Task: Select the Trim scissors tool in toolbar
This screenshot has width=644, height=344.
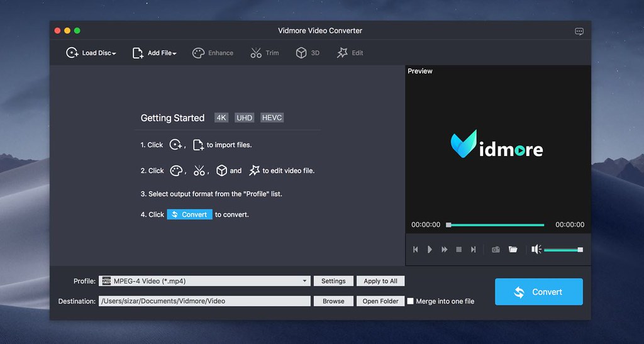Action: (256, 53)
